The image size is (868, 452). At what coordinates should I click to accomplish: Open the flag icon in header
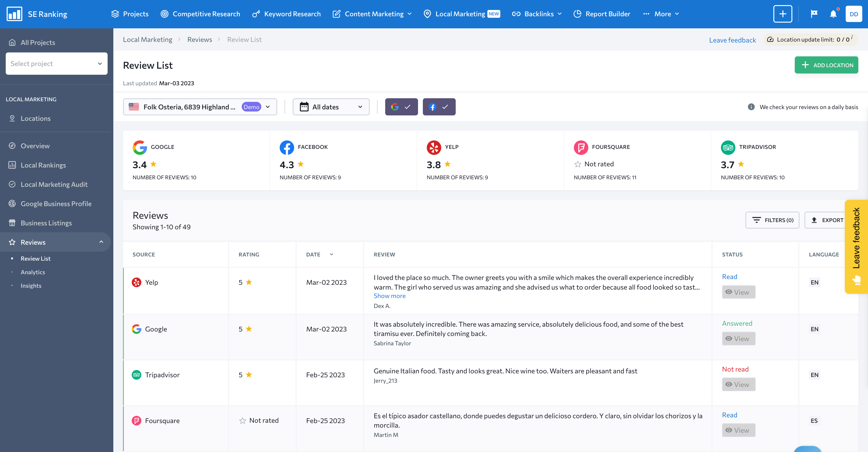click(814, 14)
